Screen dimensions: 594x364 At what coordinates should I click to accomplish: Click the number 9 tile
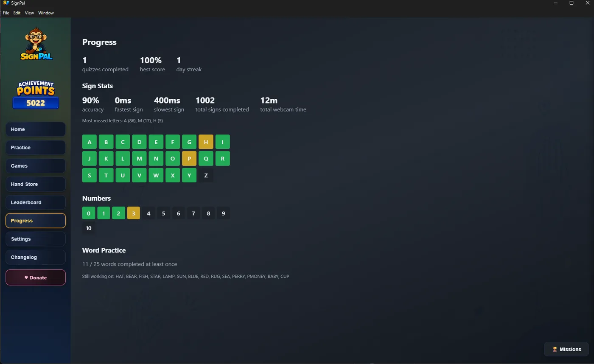click(x=223, y=213)
